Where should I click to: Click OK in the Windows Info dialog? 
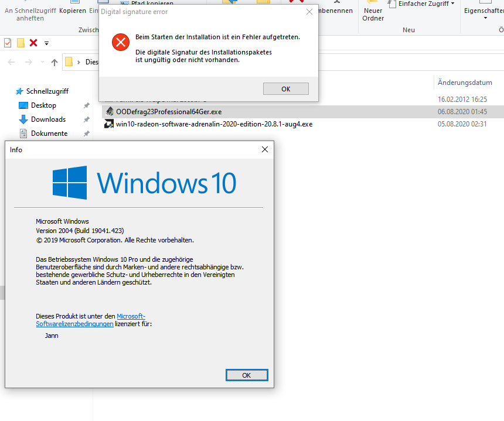(247, 375)
